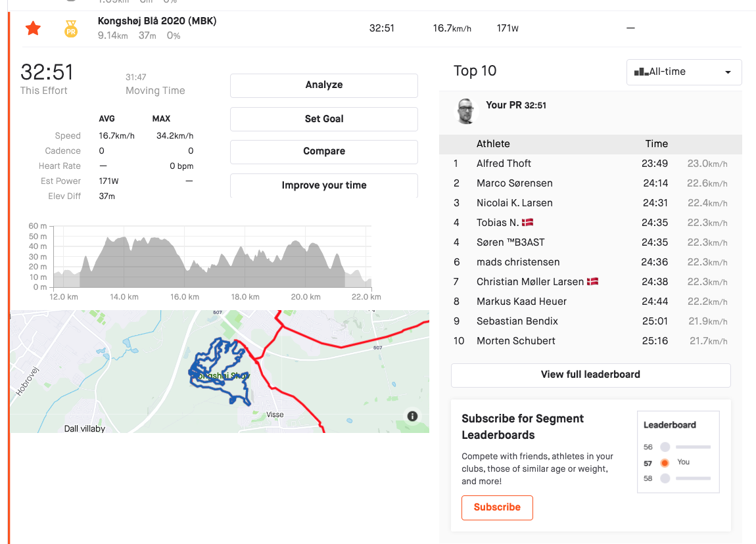Click the Danish flag beside Tobias N.
Image resolution: width=756 pixels, height=544 pixels.
coord(527,223)
